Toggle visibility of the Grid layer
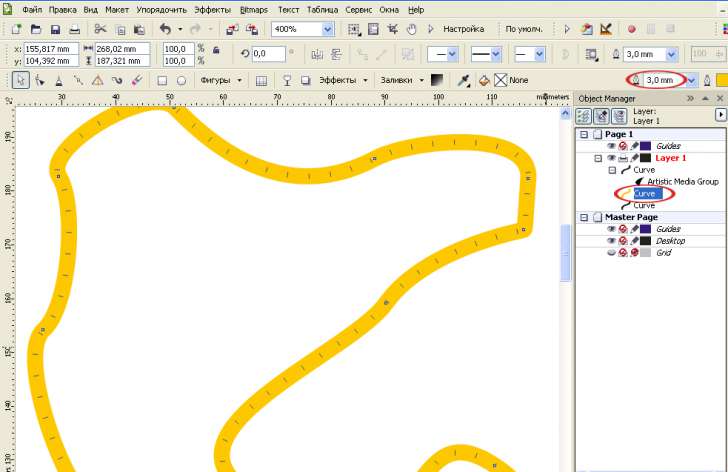This screenshot has height=472, width=728. 611,253
